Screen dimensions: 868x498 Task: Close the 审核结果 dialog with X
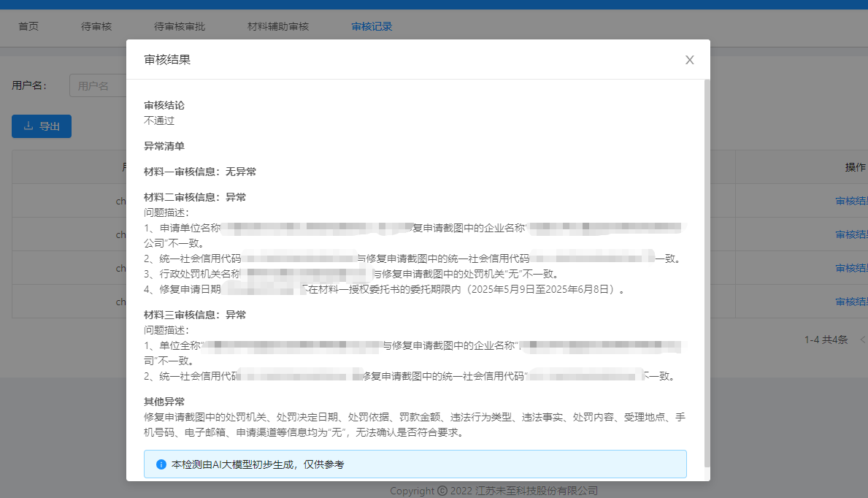[x=689, y=60]
